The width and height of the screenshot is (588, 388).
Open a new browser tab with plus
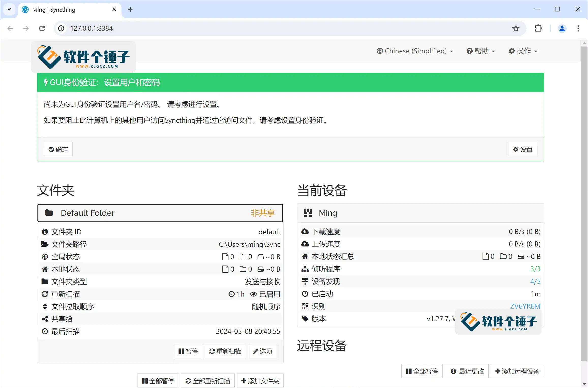pos(130,9)
